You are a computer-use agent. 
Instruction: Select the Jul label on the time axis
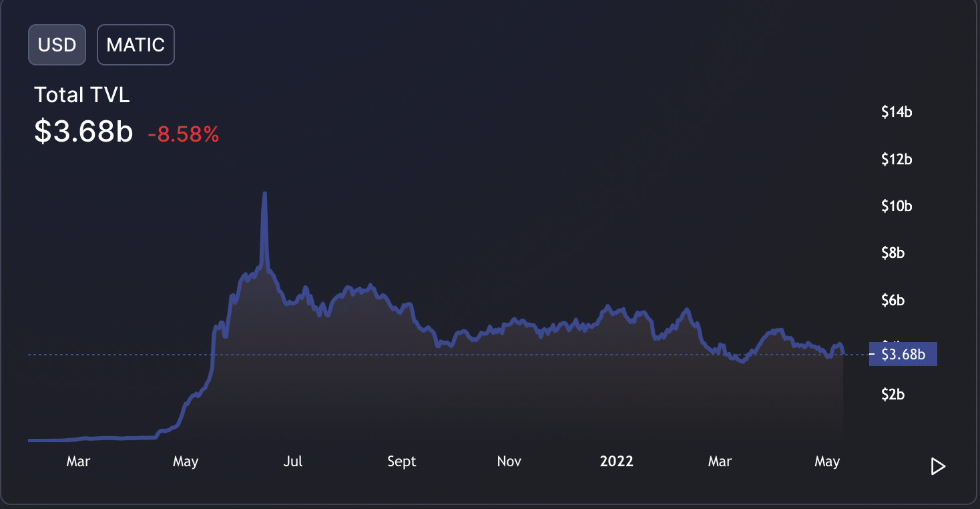292,461
